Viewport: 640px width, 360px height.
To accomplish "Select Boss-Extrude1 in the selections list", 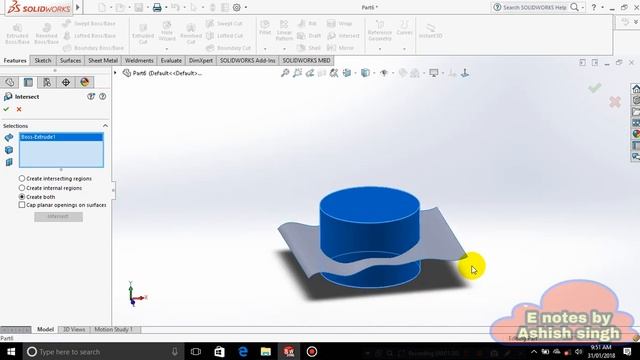I will click(61, 137).
